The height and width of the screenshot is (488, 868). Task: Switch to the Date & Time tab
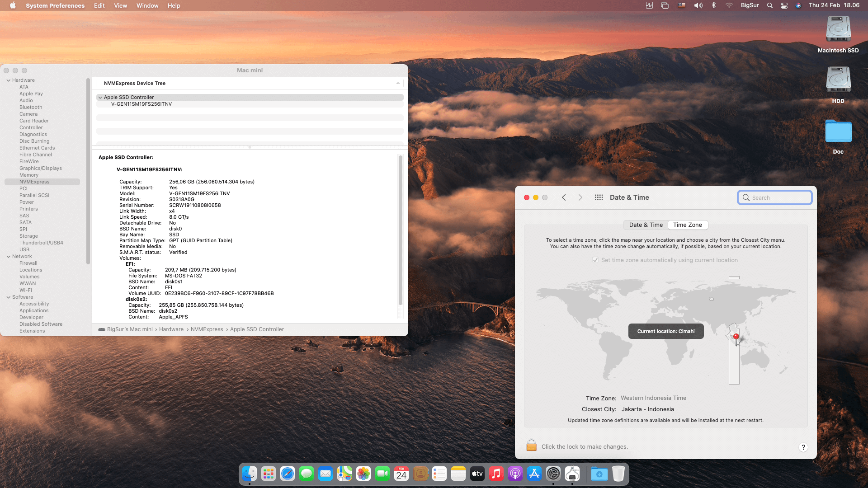tap(646, 225)
